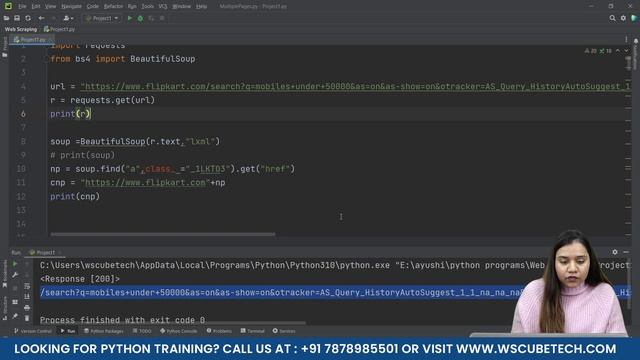Jump to next highlighted error down arrow

pyautogui.click(x=626, y=51)
